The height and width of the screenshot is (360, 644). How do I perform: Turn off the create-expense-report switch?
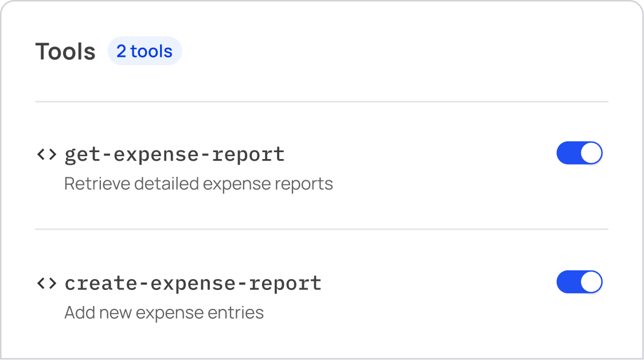pyautogui.click(x=579, y=282)
